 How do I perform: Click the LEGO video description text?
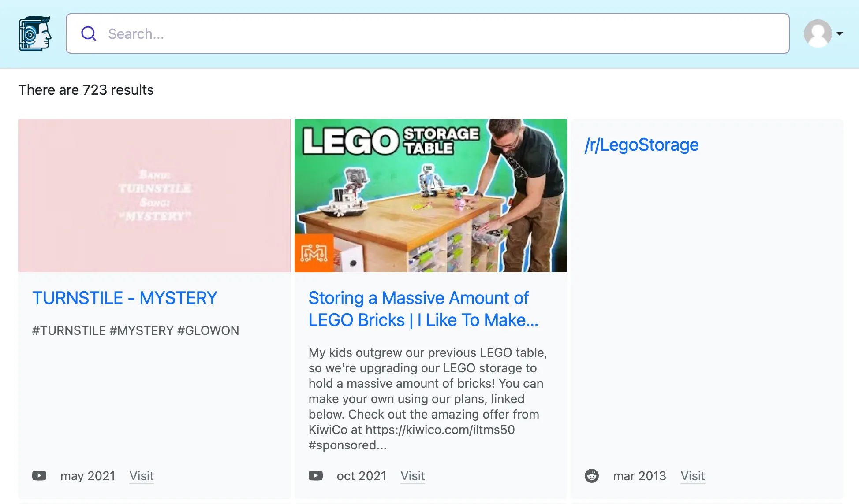click(428, 399)
